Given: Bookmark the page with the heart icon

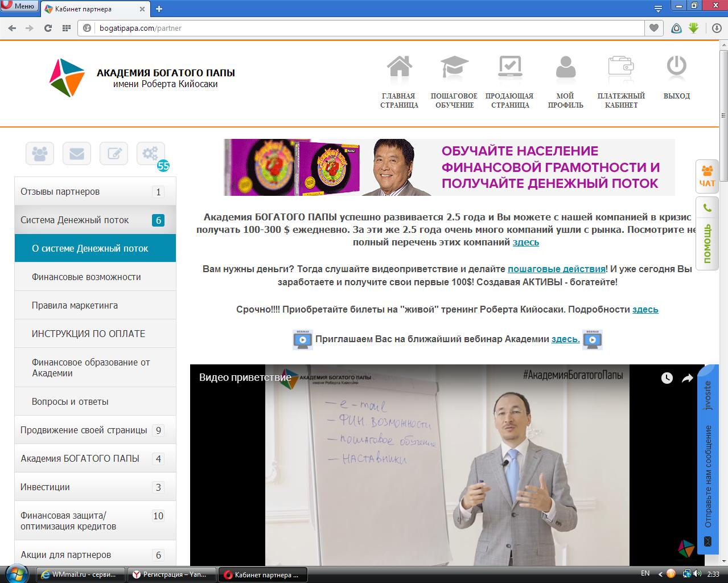Looking at the screenshot, I should pos(654,28).
